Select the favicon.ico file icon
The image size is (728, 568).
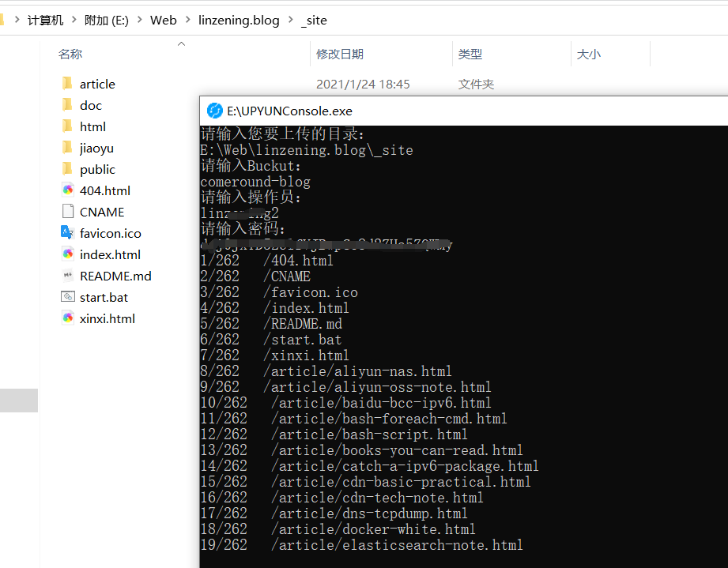67,233
